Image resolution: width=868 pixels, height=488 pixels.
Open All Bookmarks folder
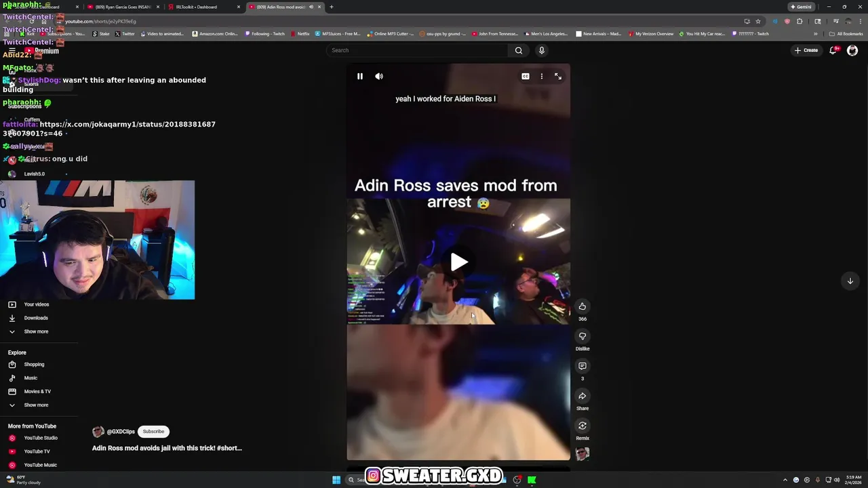tap(846, 34)
